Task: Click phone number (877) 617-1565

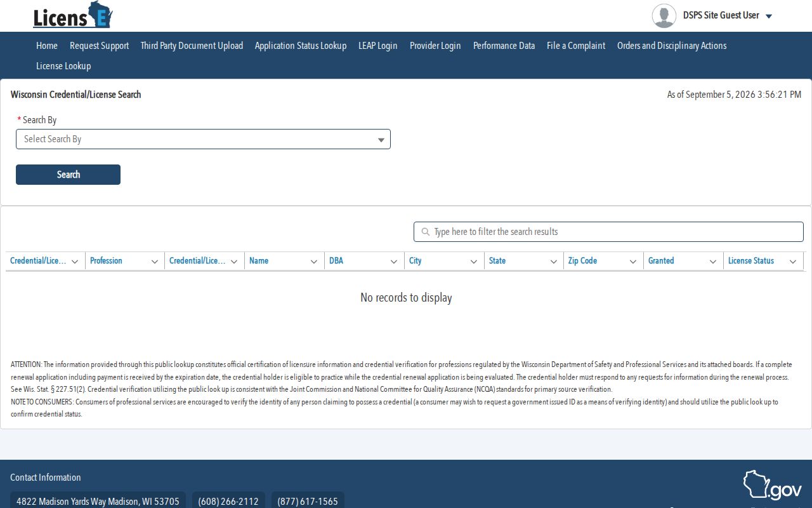Action: (308, 502)
